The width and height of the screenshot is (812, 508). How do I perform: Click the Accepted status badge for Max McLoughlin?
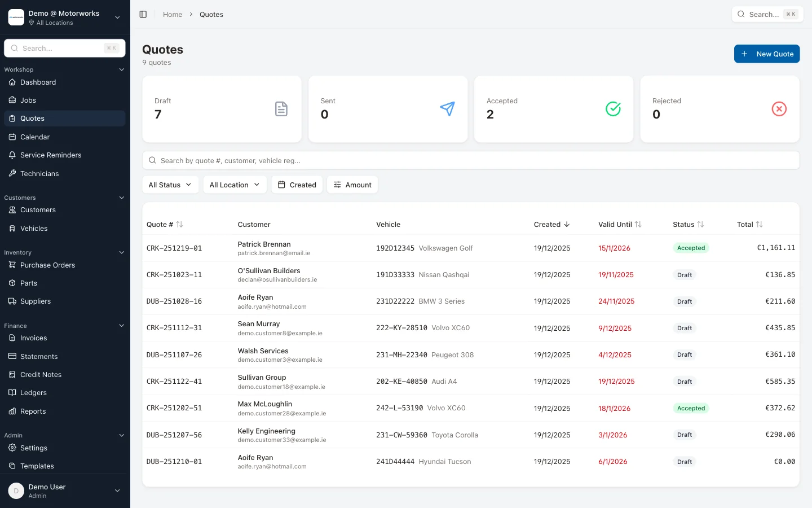pyautogui.click(x=691, y=408)
